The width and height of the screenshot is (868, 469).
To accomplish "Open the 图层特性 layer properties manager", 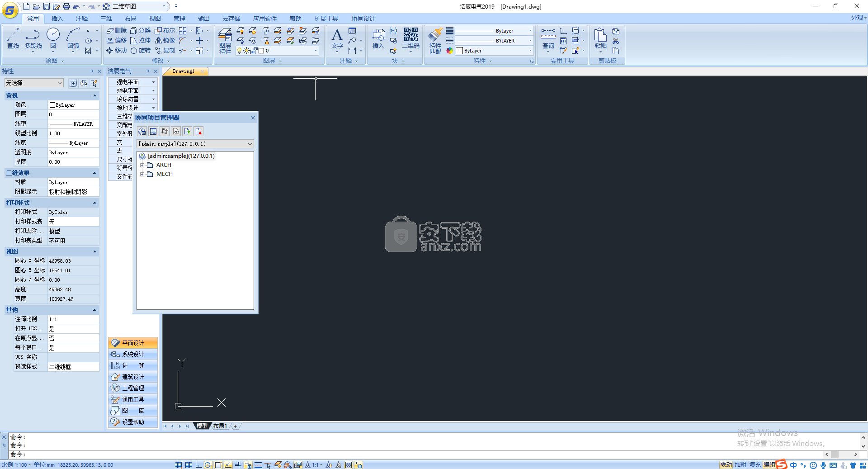I will (225, 41).
